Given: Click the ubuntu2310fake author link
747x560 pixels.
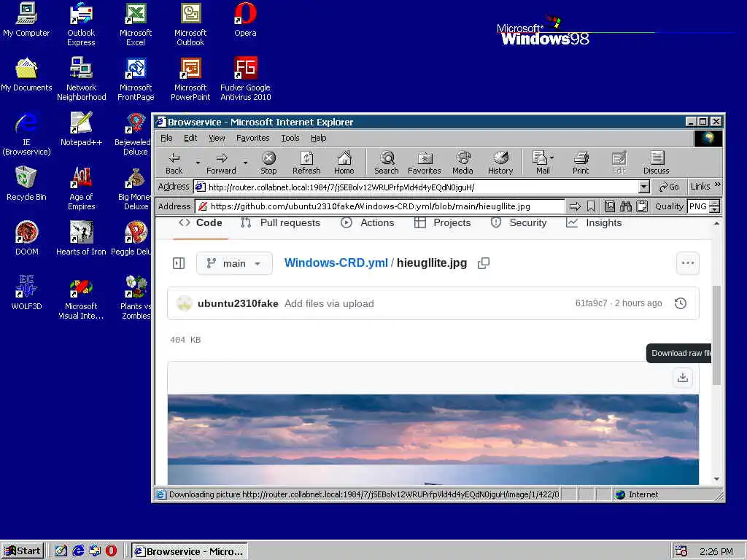Looking at the screenshot, I should click(x=238, y=303).
